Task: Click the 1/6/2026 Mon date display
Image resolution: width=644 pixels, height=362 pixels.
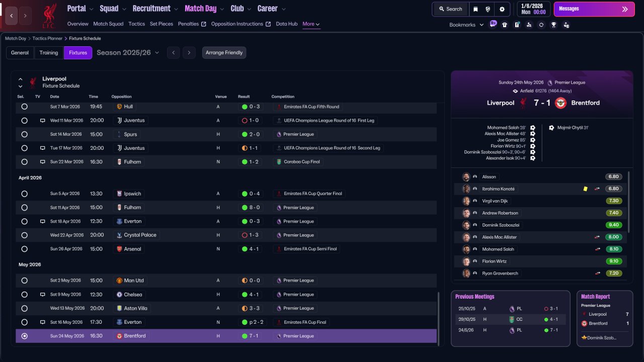Action: point(533,9)
